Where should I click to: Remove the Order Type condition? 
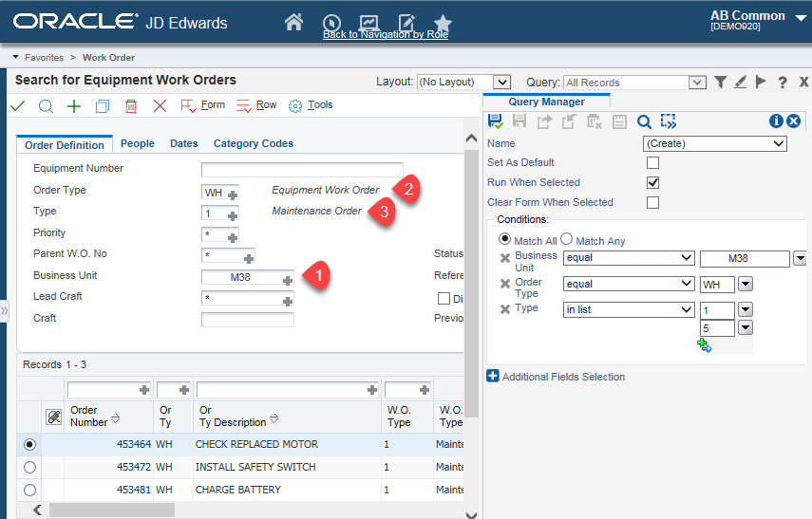coord(505,284)
